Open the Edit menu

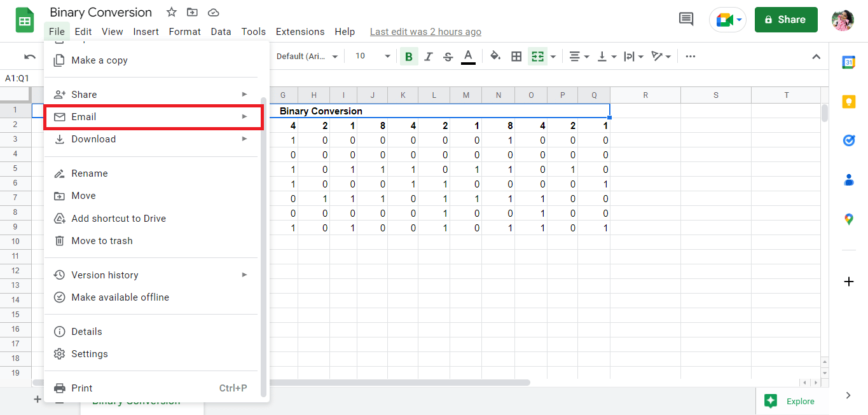coord(83,32)
